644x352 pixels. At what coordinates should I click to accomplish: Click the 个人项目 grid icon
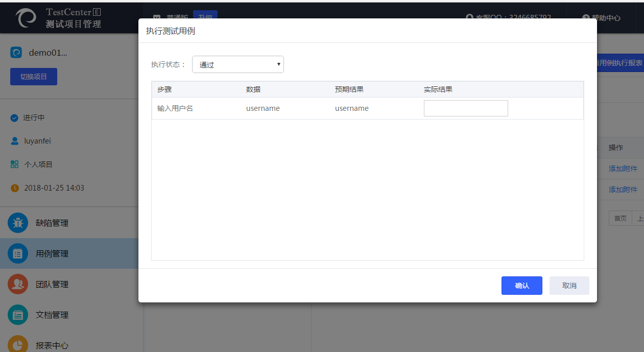coord(14,165)
